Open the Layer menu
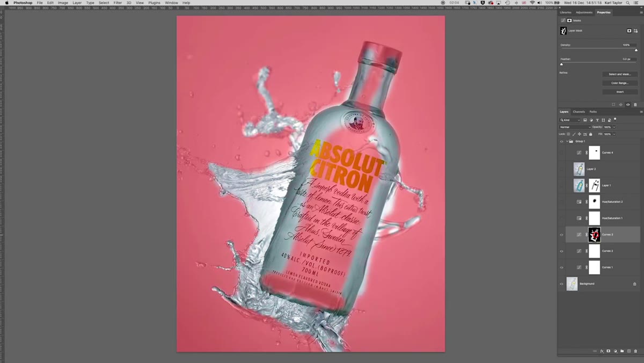Viewport: 644px width, 363px height. click(x=77, y=3)
